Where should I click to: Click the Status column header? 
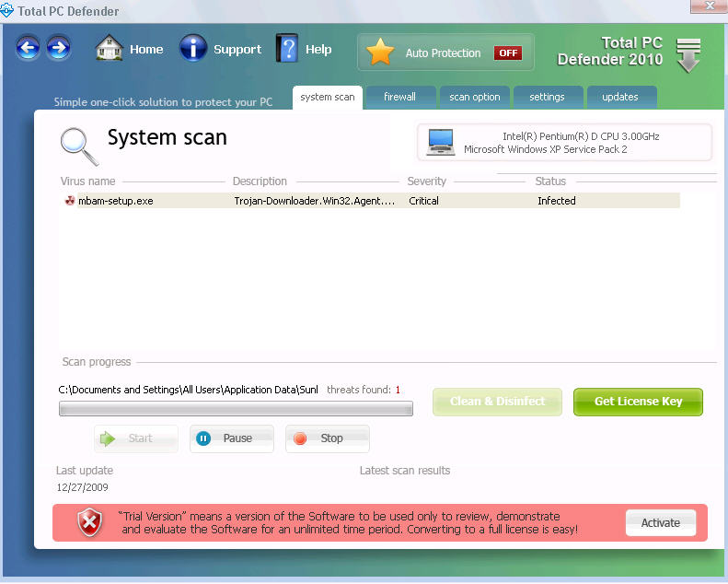click(x=550, y=181)
